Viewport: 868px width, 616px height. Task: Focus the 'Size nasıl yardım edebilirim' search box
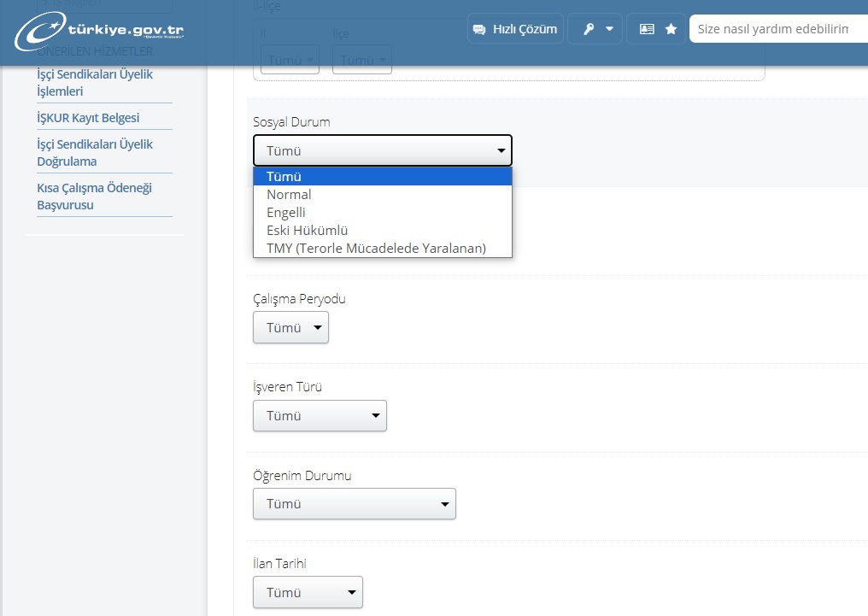click(x=778, y=29)
